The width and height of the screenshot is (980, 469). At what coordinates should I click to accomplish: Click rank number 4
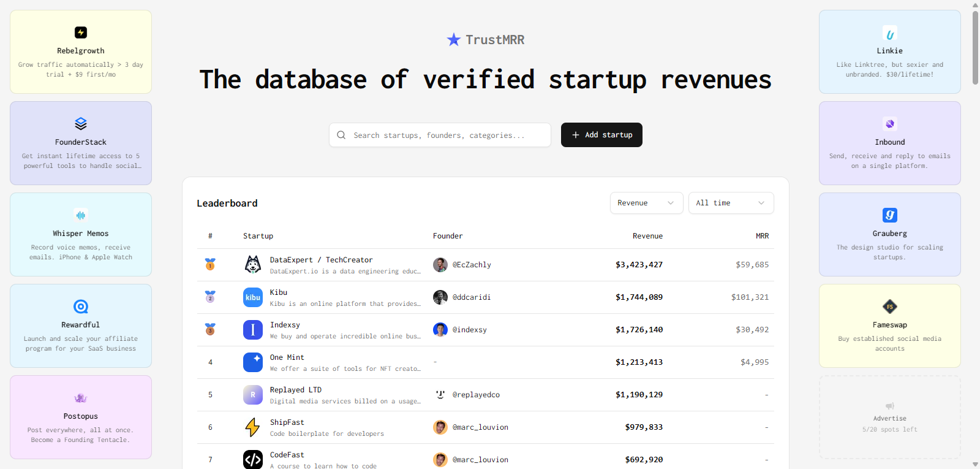point(210,362)
